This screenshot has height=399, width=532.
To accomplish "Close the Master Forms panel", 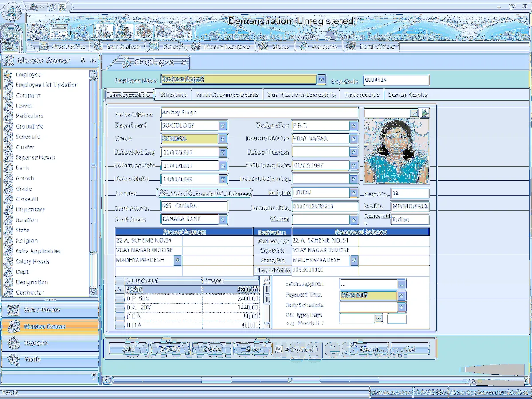I will pos(93,60).
